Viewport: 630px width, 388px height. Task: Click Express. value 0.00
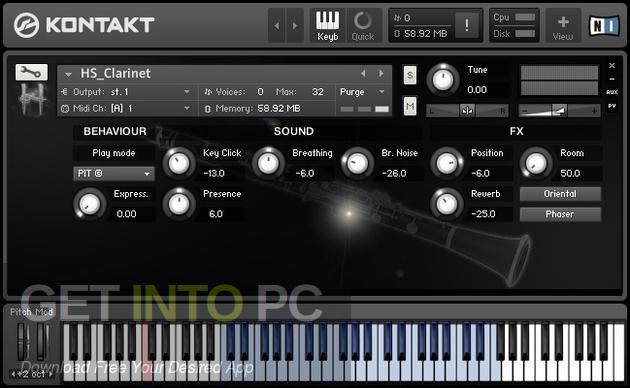tap(126, 214)
